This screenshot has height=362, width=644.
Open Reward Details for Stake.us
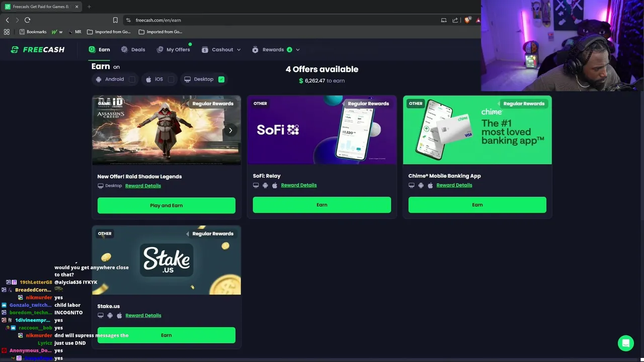click(x=143, y=315)
